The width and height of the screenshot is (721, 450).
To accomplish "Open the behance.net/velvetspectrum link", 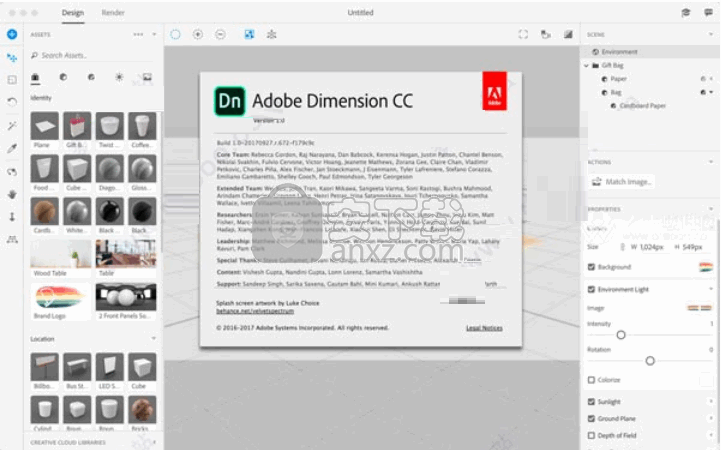I will coord(255,311).
